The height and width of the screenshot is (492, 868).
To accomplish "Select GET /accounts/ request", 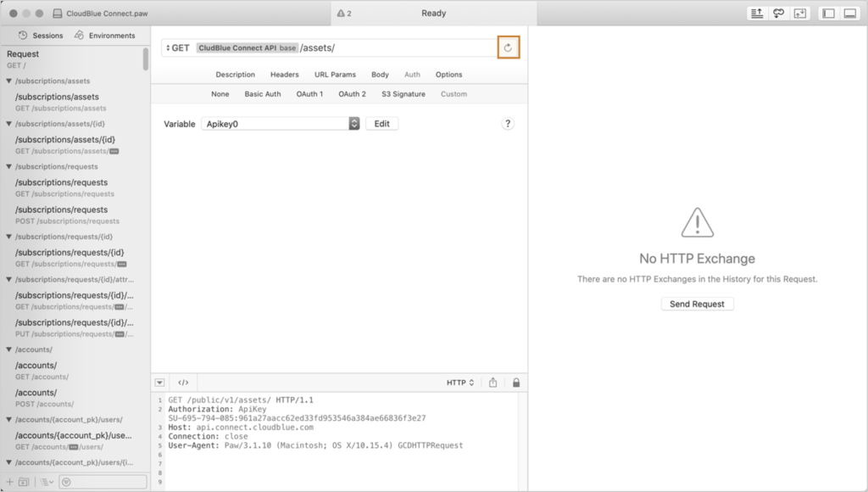I will (75, 370).
